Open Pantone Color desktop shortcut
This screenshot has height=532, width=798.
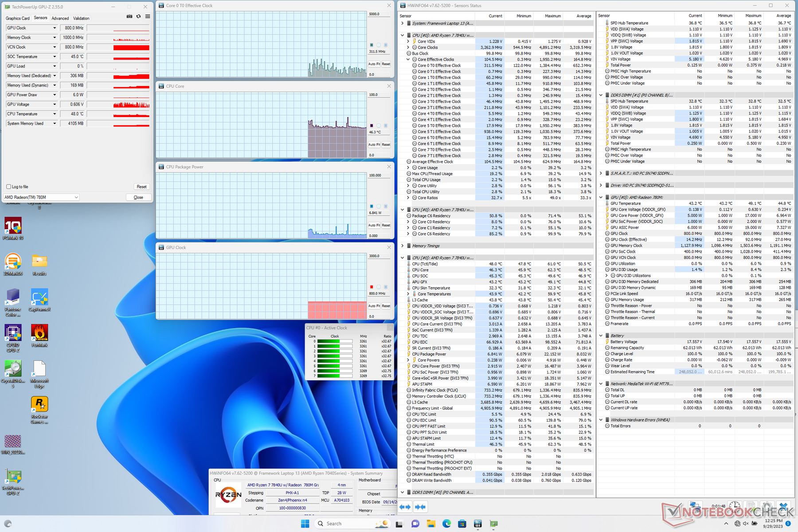click(13, 303)
